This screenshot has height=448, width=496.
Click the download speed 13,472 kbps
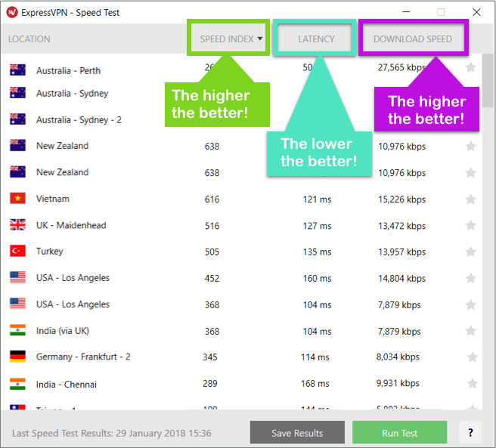(401, 226)
